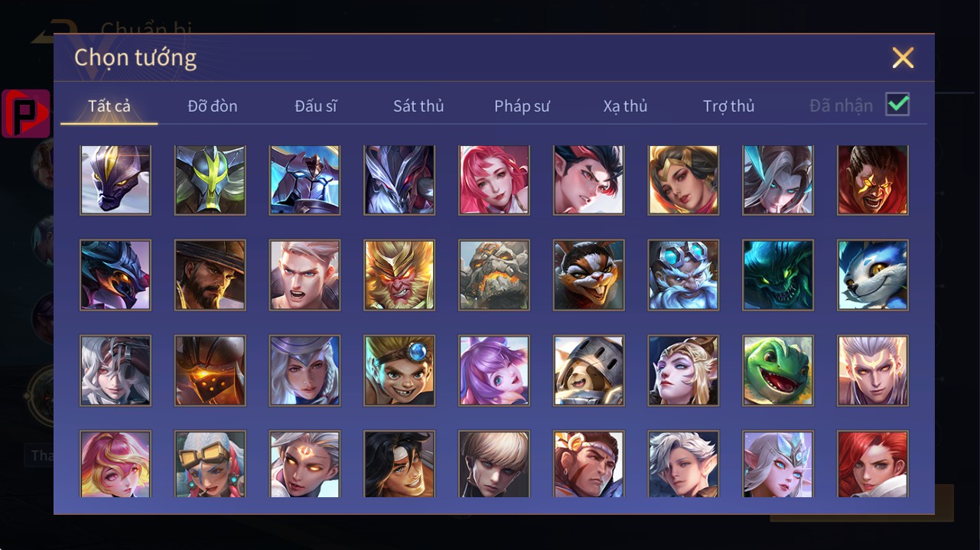Choose the pink-haired woman hero in top row

[x=494, y=180]
